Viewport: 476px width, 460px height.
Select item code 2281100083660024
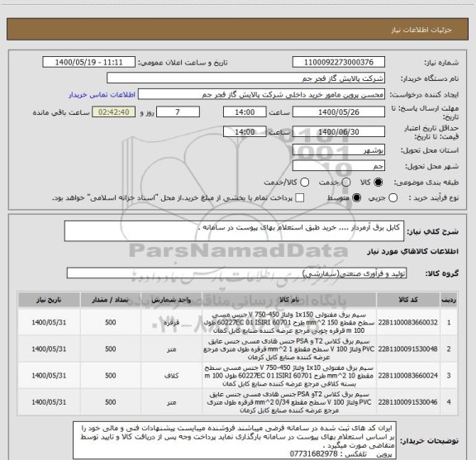click(x=408, y=376)
